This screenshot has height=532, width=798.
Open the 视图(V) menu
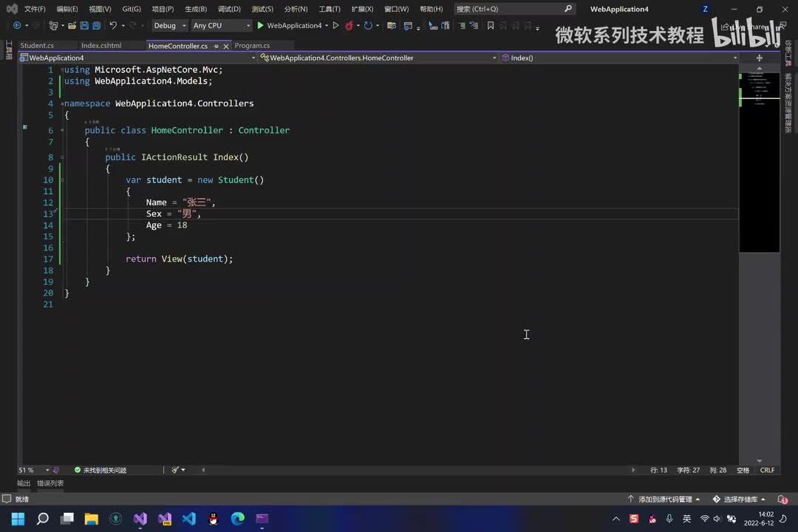[100, 9]
